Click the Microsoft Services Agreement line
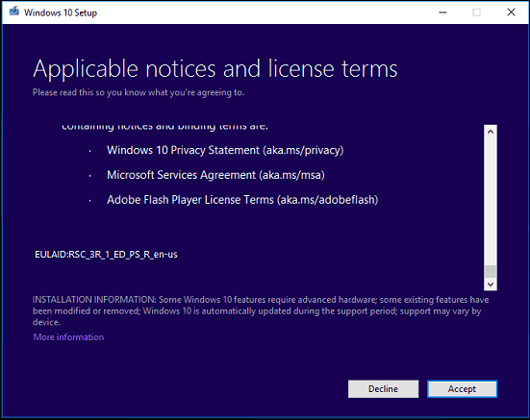The height and width of the screenshot is (420, 530). [x=215, y=175]
